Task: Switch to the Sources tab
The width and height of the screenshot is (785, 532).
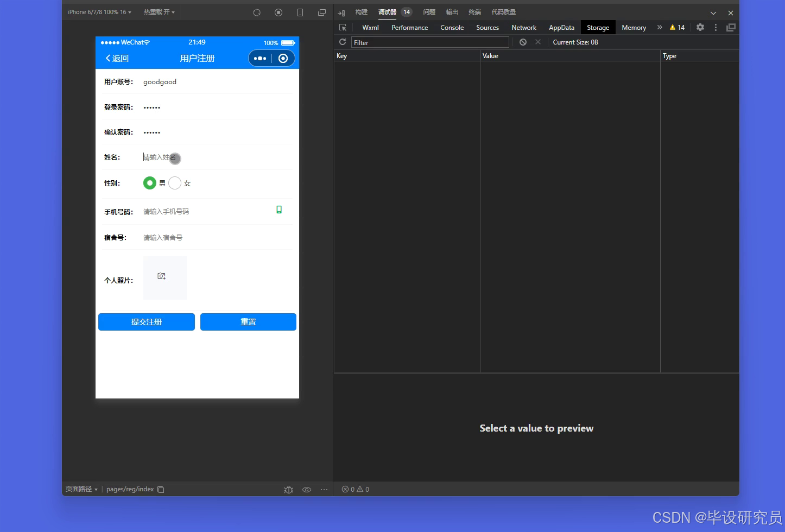Action: click(x=488, y=27)
